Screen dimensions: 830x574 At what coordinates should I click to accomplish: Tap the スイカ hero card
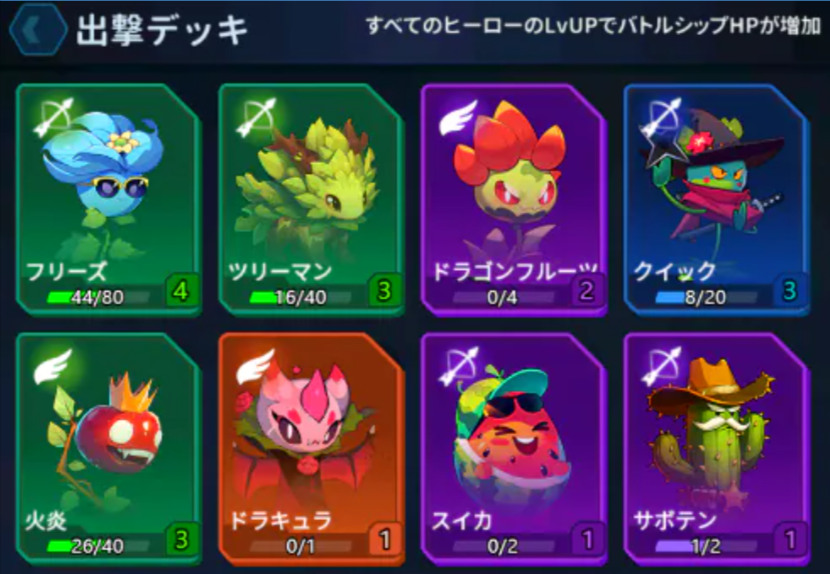513,449
